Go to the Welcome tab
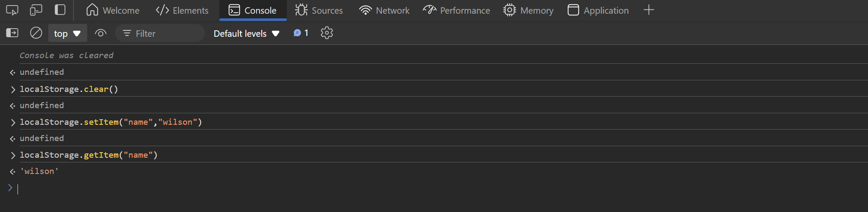The image size is (868, 212). pyautogui.click(x=113, y=10)
